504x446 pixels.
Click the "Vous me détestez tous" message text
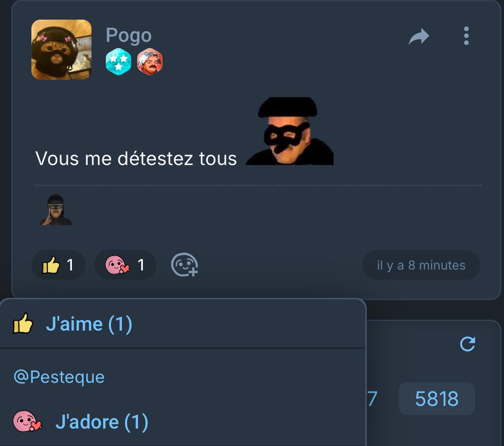(136, 159)
